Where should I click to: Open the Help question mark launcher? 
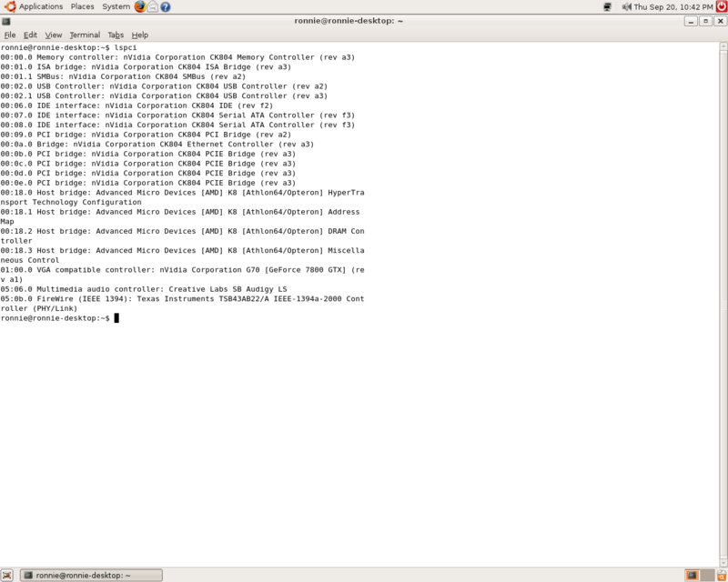[x=166, y=7]
